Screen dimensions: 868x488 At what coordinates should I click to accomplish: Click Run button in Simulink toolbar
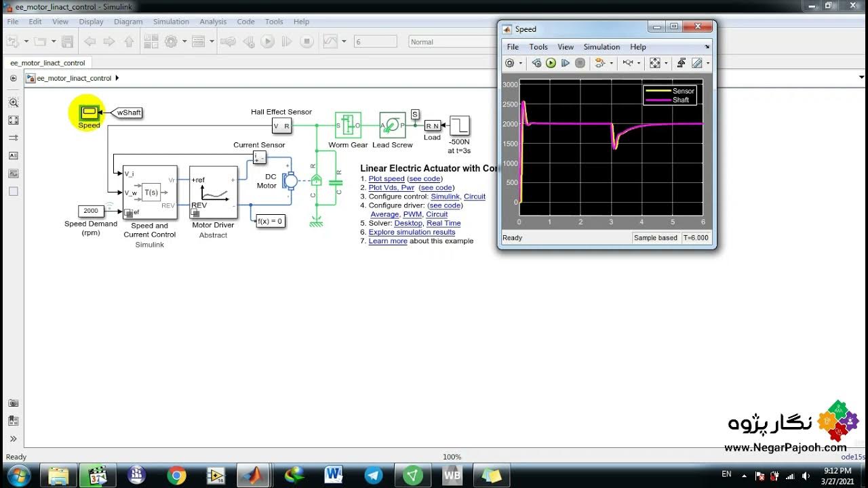tap(267, 41)
